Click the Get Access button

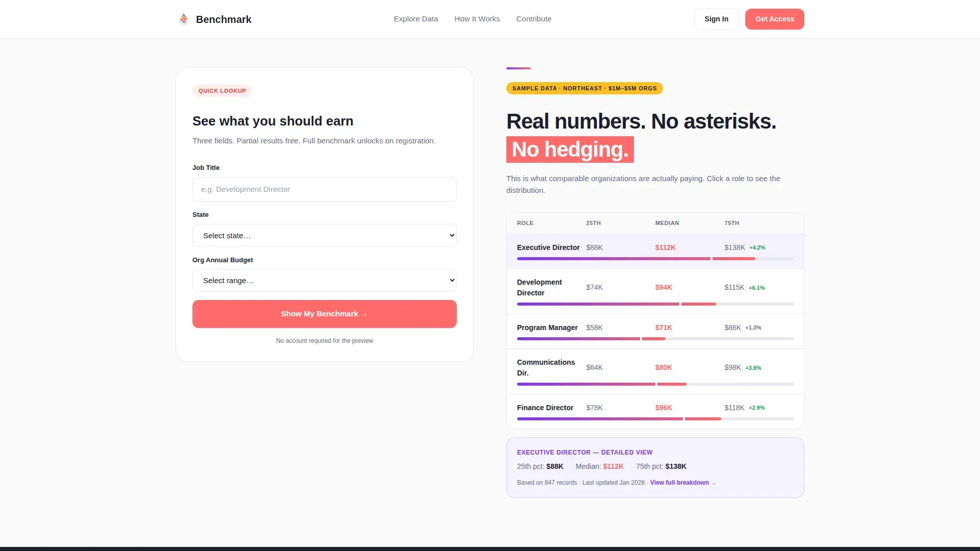click(x=775, y=19)
